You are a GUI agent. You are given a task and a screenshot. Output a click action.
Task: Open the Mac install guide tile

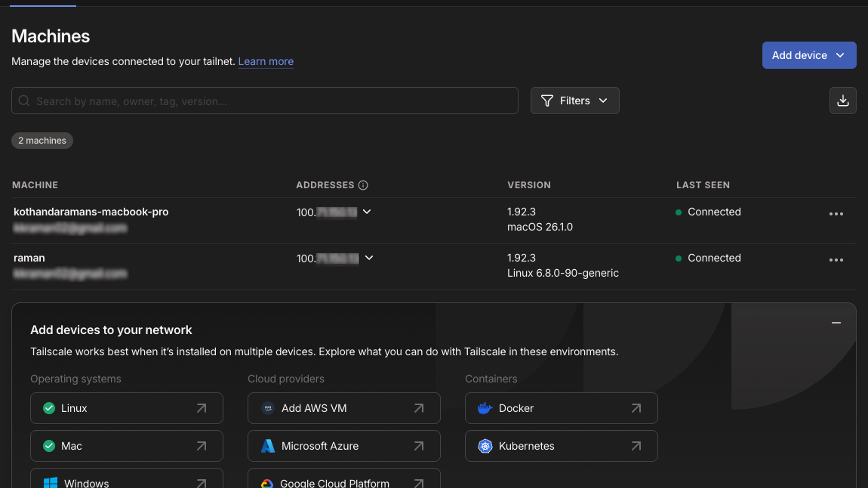click(126, 446)
